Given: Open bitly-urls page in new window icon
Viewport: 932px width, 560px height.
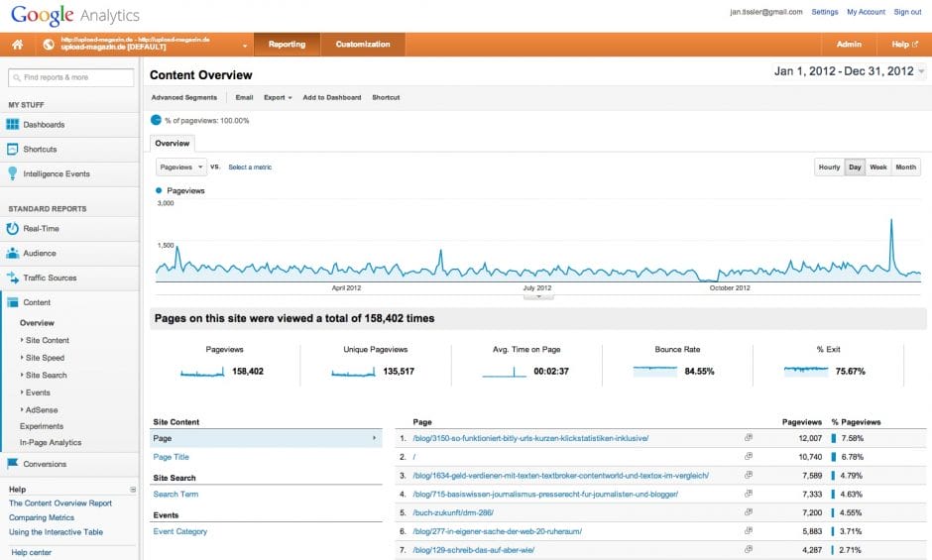Looking at the screenshot, I should pyautogui.click(x=749, y=437).
